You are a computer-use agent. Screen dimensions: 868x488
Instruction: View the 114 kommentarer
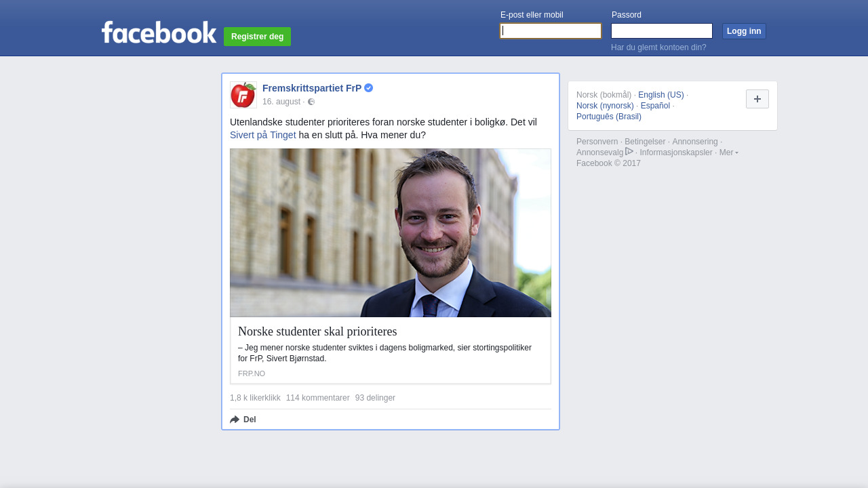click(x=318, y=398)
